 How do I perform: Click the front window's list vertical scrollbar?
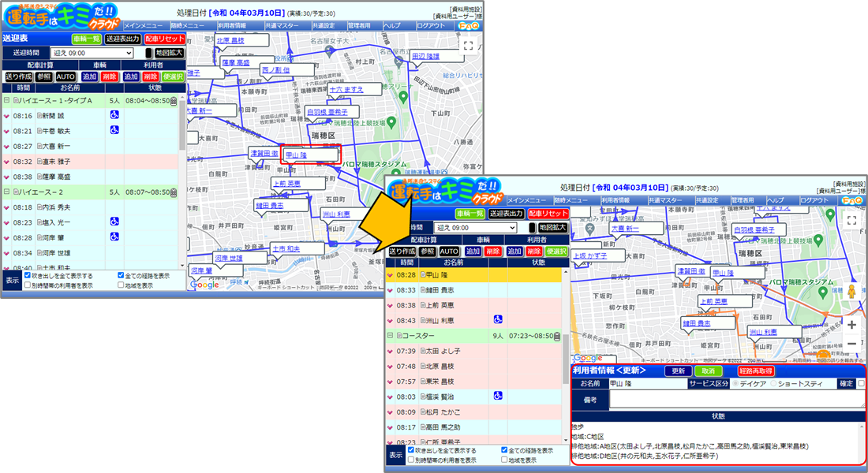[566, 356]
